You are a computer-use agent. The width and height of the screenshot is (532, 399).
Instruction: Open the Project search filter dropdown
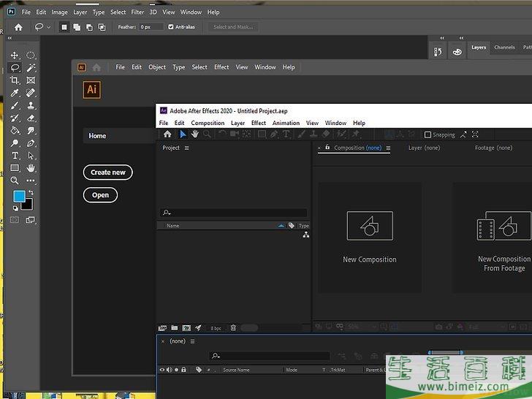pos(167,213)
